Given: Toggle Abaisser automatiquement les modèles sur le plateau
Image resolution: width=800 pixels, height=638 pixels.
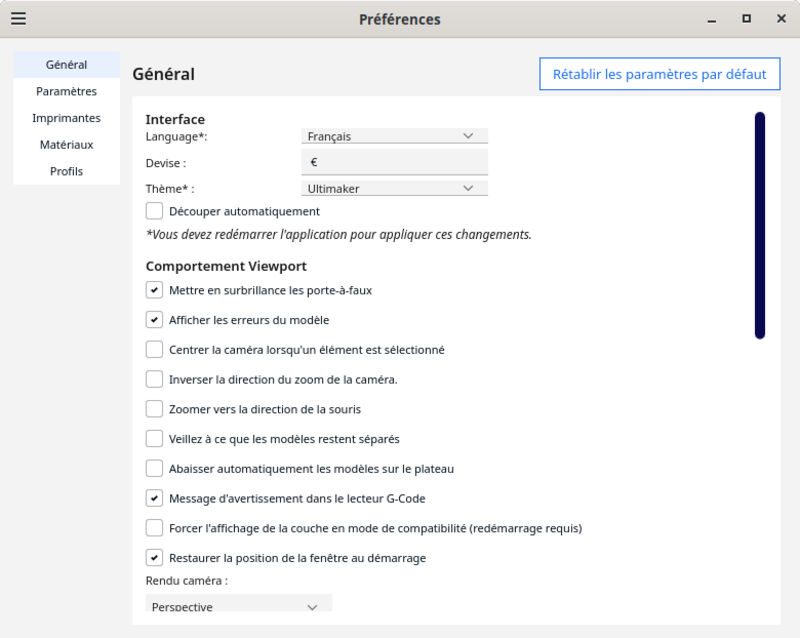Looking at the screenshot, I should [154, 469].
